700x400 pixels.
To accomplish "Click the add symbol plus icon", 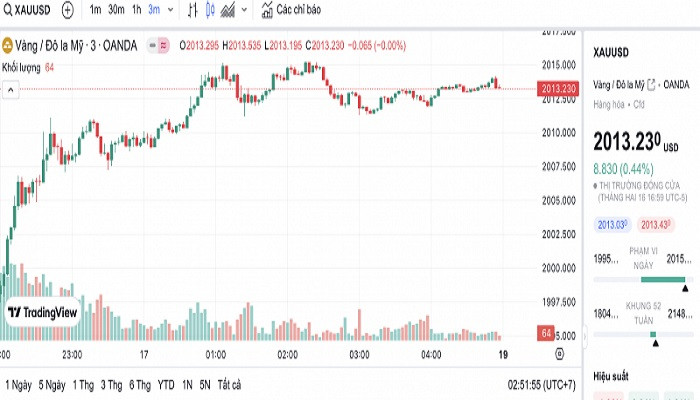I will coord(68,10).
